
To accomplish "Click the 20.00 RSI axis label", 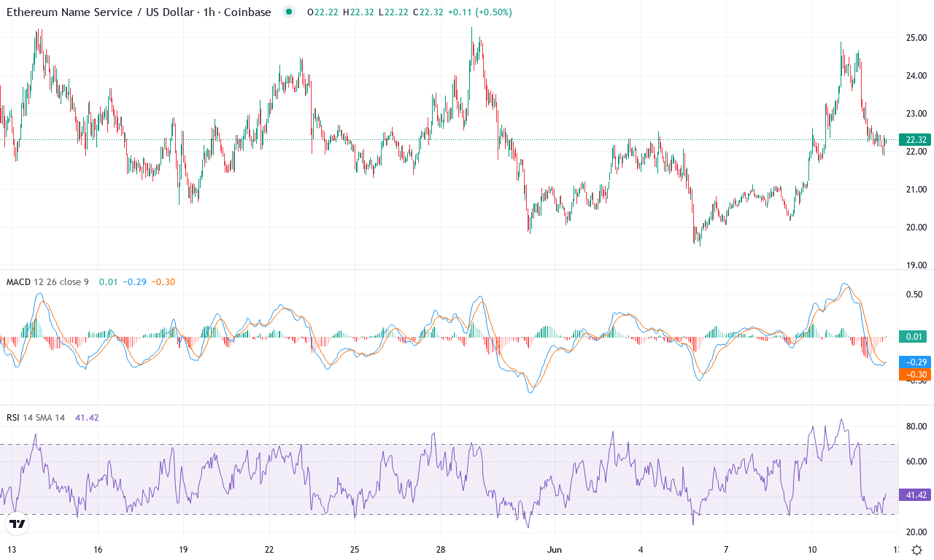I will click(916, 532).
